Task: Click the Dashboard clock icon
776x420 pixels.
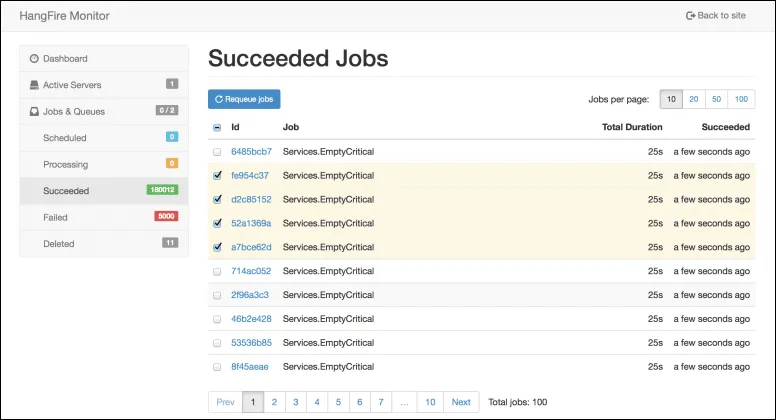Action: click(34, 59)
